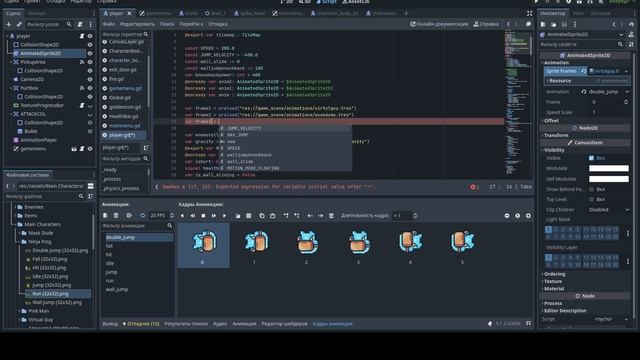The image size is (640, 360).
Task: Click the instantiate child scene link icon
Action: pos(19,24)
